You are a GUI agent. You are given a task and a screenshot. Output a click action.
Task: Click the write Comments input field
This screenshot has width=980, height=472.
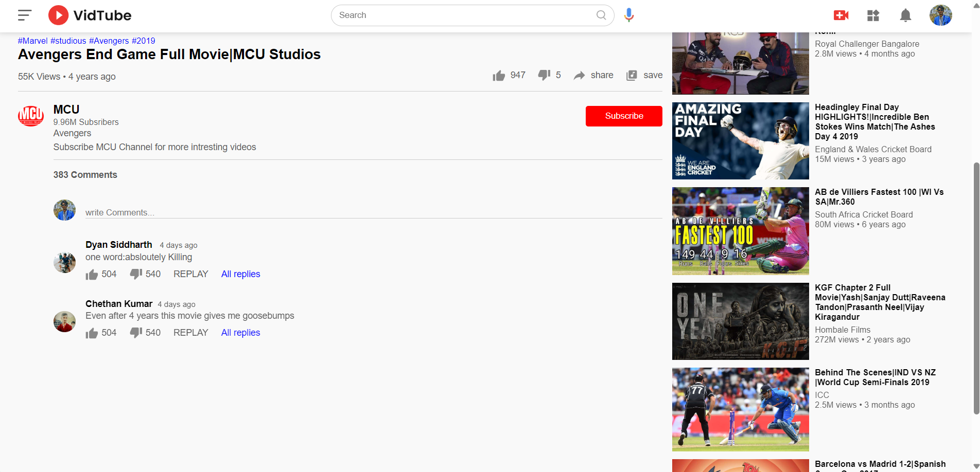point(373,212)
